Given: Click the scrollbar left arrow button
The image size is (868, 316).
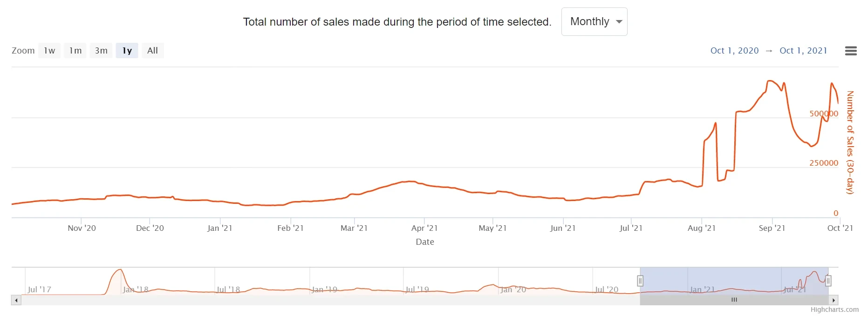Looking at the screenshot, I should (16, 300).
